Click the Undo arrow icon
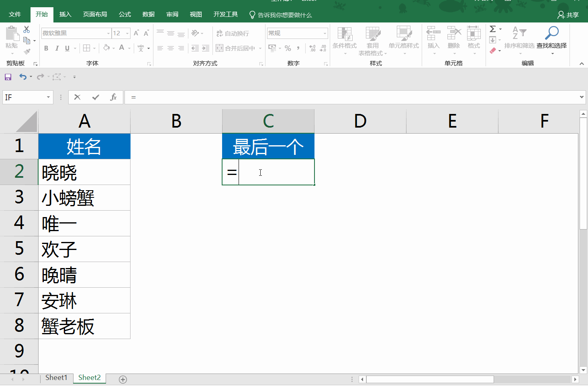The height and width of the screenshot is (386, 588). pyautogui.click(x=23, y=77)
